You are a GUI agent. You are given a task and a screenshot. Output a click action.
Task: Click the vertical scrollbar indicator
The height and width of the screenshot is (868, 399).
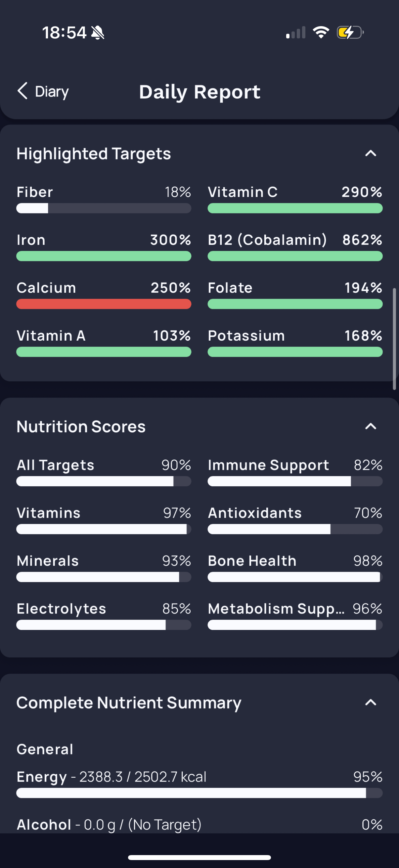pos(394,339)
